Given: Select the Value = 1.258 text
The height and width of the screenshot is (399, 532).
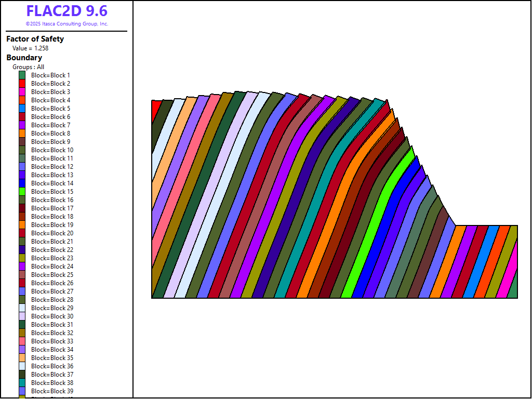Looking at the screenshot, I should point(30,48).
